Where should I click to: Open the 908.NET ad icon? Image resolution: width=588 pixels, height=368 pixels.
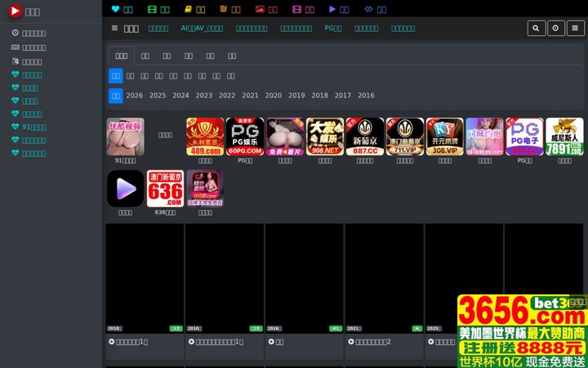[x=325, y=137]
